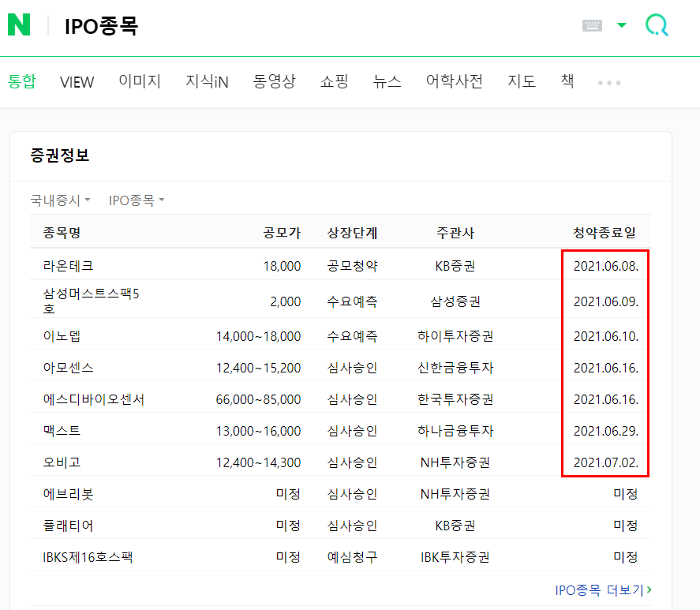The height and width of the screenshot is (610, 700).
Task: Click the 하이투자증권 underwriter cell
Action: point(455,336)
